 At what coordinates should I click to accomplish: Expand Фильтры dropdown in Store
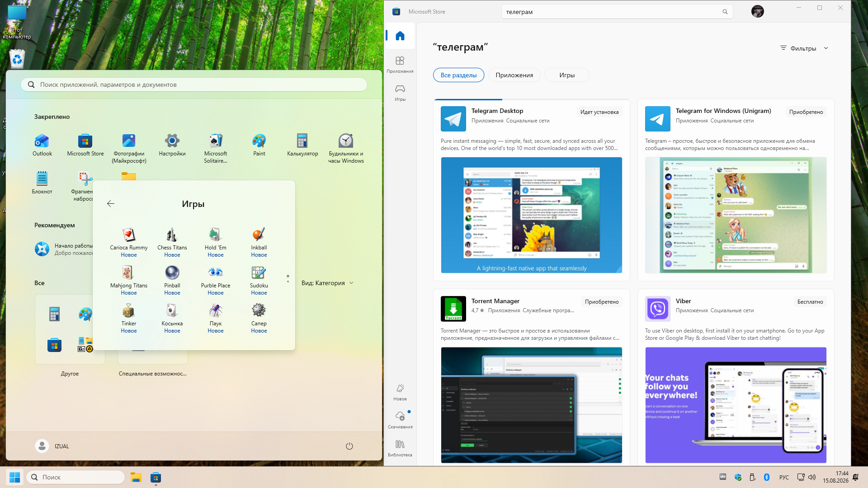(x=804, y=48)
